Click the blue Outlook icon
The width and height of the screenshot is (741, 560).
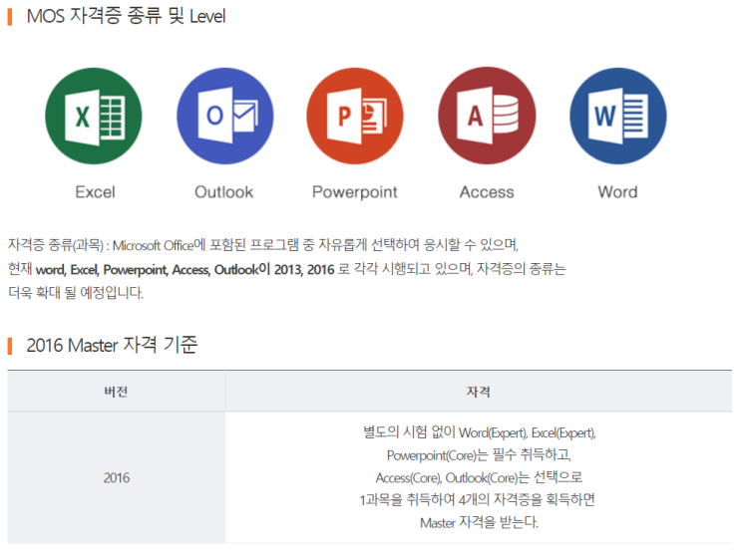point(224,117)
